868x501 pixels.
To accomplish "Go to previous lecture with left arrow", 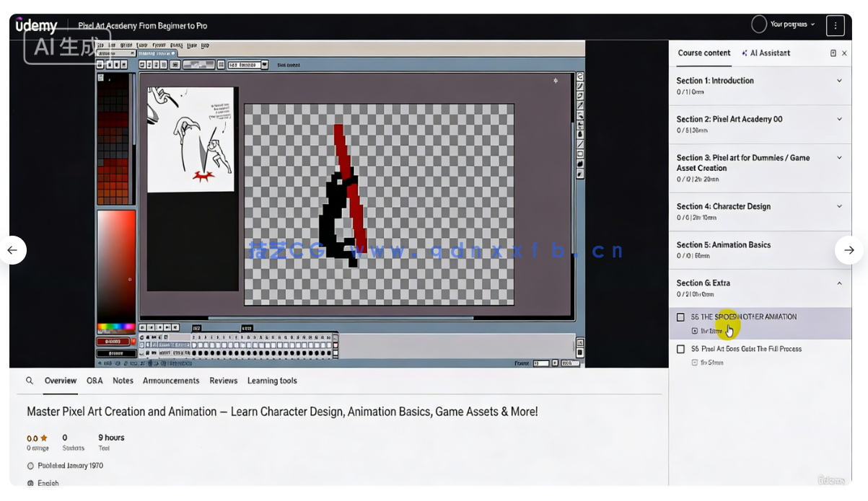I will pos(12,250).
